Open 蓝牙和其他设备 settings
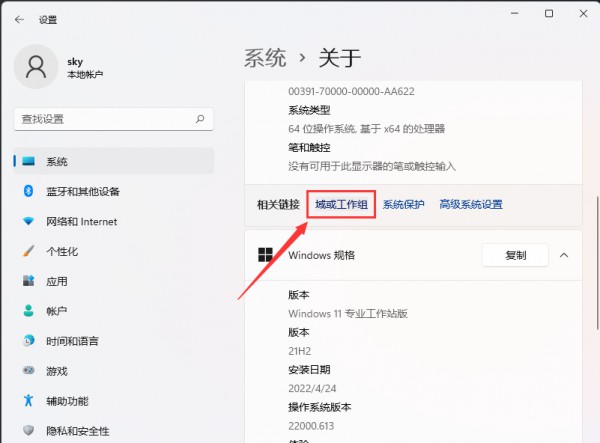Viewport: 600px width, 443px height. pyautogui.click(x=113, y=191)
